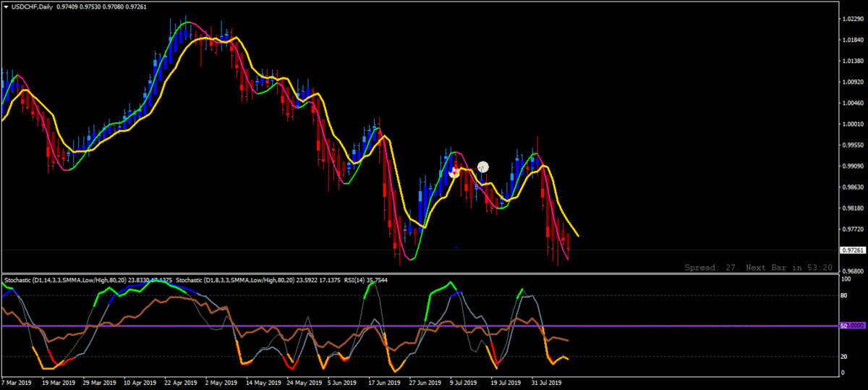Click the 1.02290 price axis label

point(854,20)
